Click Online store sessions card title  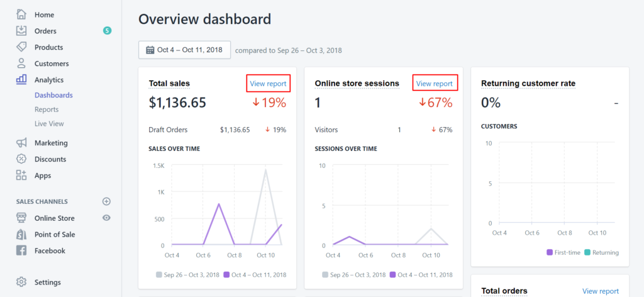click(357, 84)
